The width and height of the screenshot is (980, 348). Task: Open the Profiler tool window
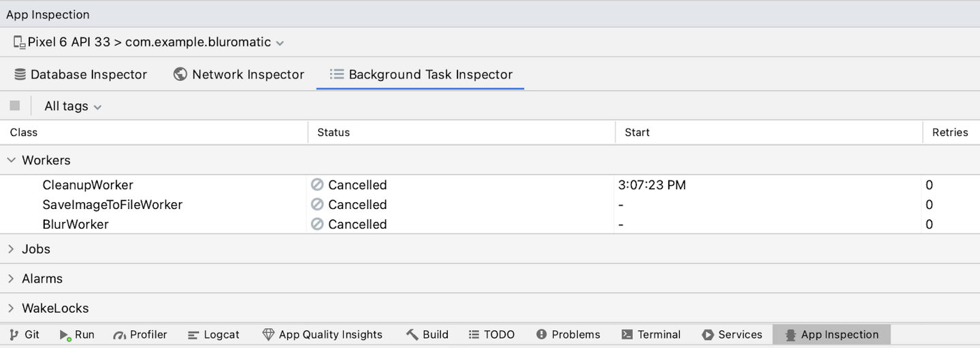coord(140,334)
